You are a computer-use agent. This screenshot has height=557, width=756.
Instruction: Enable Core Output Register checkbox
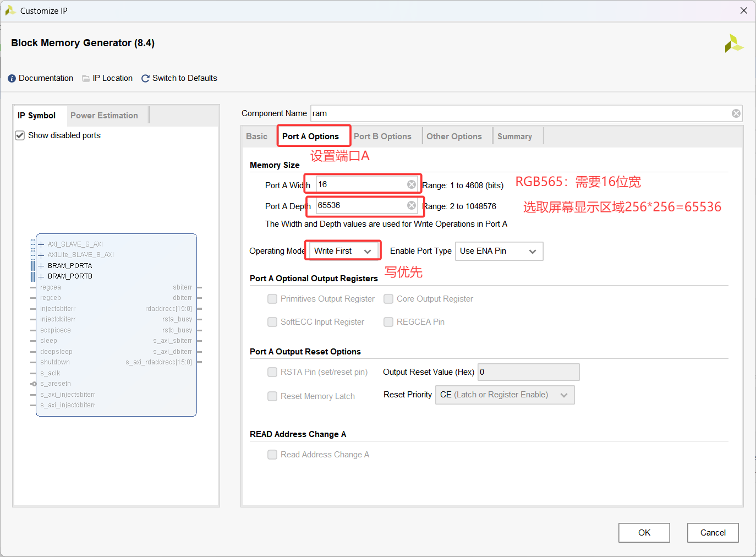(388, 299)
